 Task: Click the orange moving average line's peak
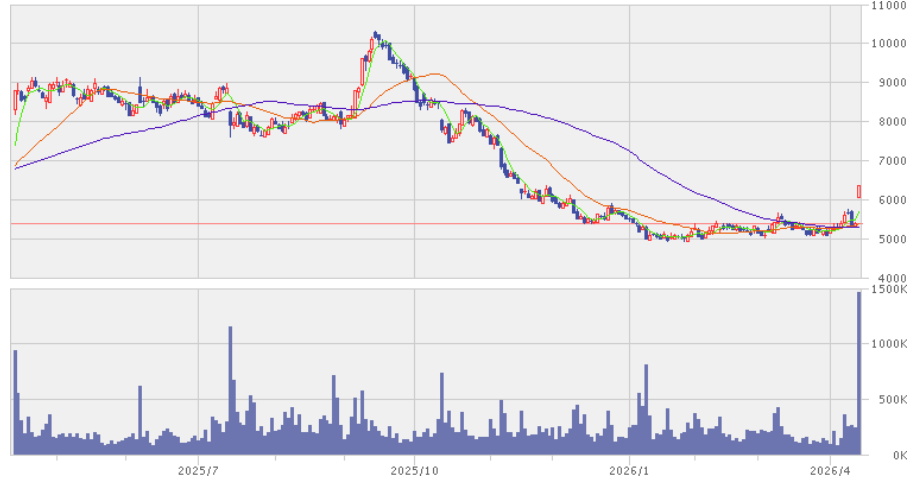433,74
